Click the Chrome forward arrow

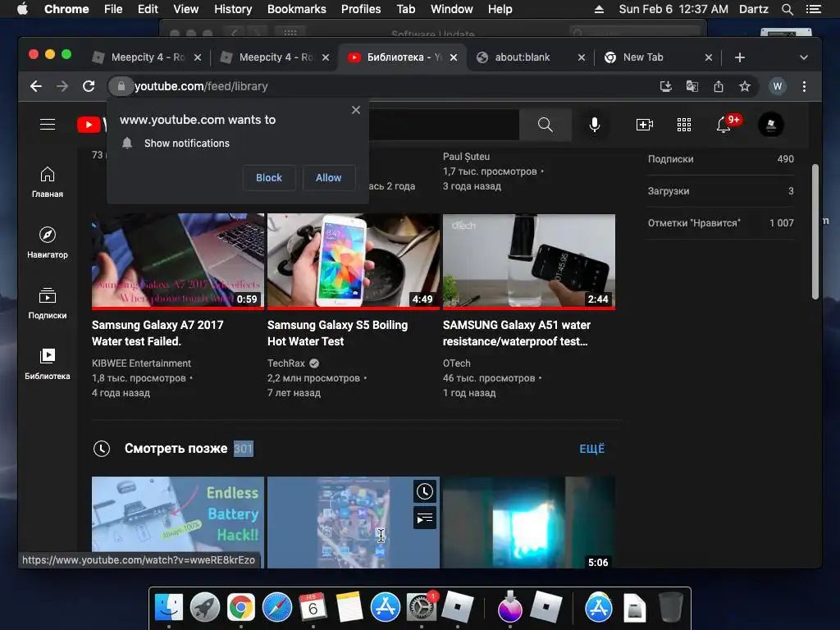click(62, 86)
